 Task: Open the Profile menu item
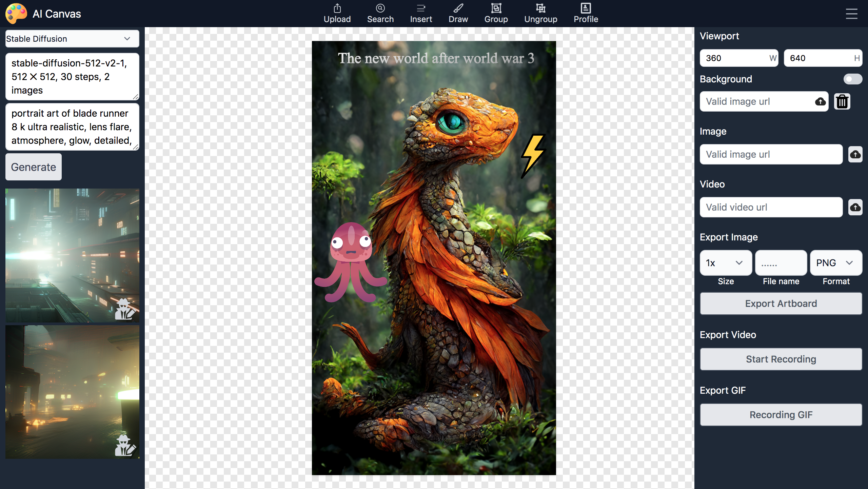click(x=586, y=13)
